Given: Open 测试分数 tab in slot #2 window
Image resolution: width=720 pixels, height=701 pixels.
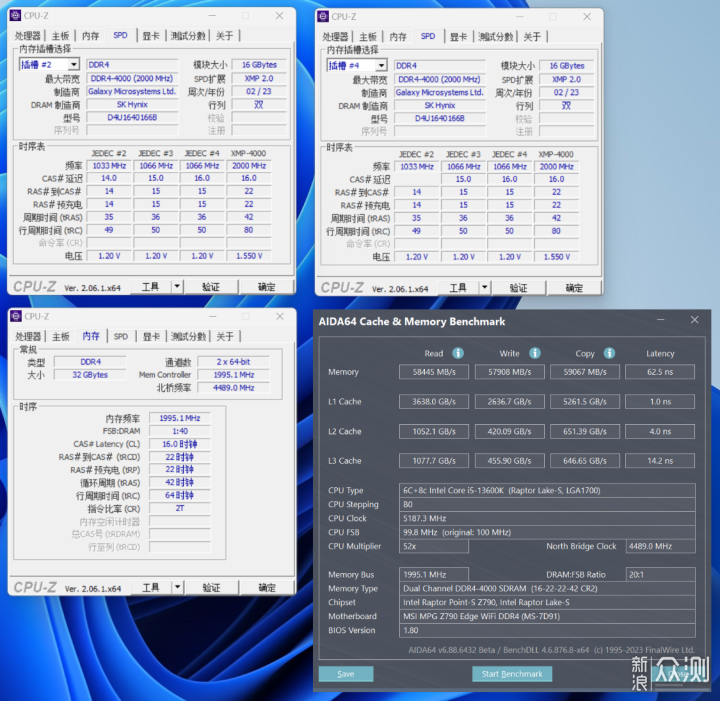Looking at the screenshot, I should 188,36.
